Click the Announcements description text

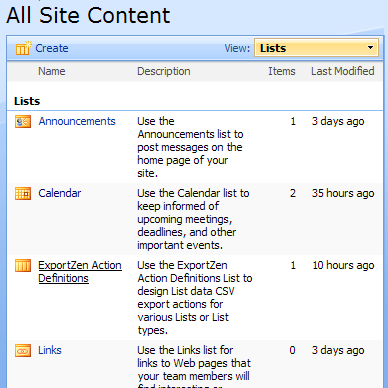(190, 147)
